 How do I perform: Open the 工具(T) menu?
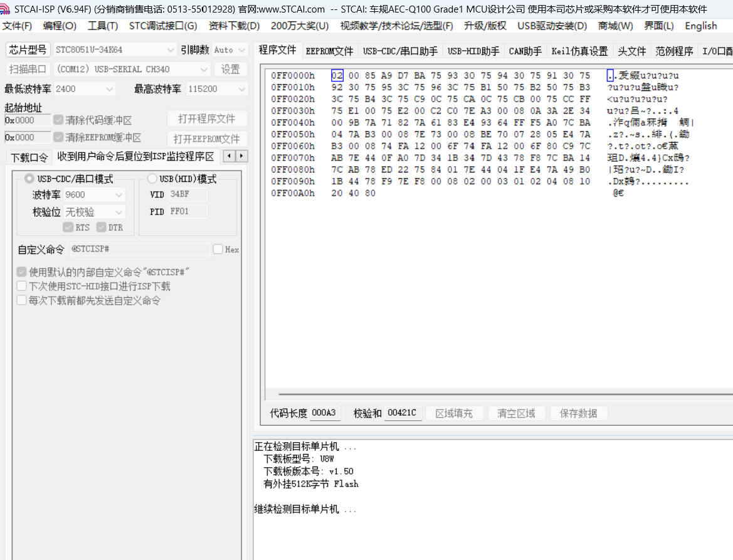pos(103,26)
